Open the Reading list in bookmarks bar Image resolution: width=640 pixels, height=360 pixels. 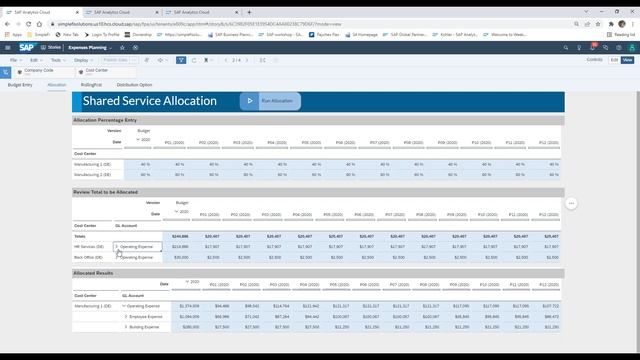click(621, 35)
